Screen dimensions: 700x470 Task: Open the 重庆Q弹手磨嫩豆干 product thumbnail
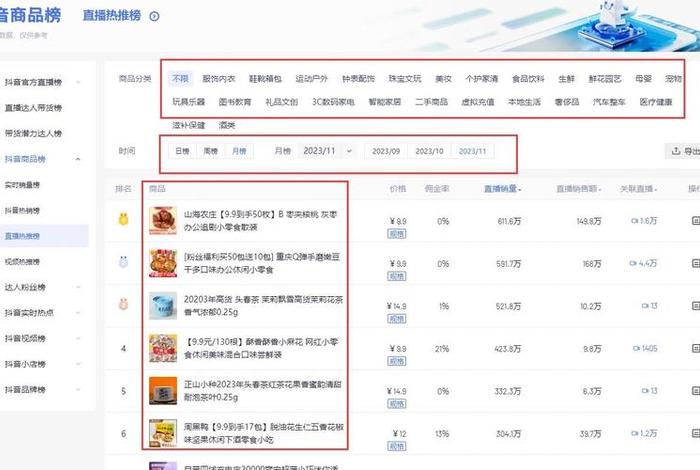163,263
